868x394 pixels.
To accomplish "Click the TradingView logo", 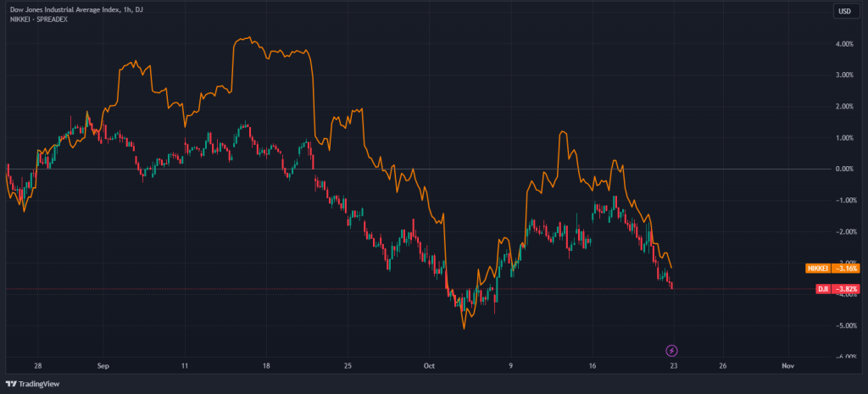I will coord(32,384).
